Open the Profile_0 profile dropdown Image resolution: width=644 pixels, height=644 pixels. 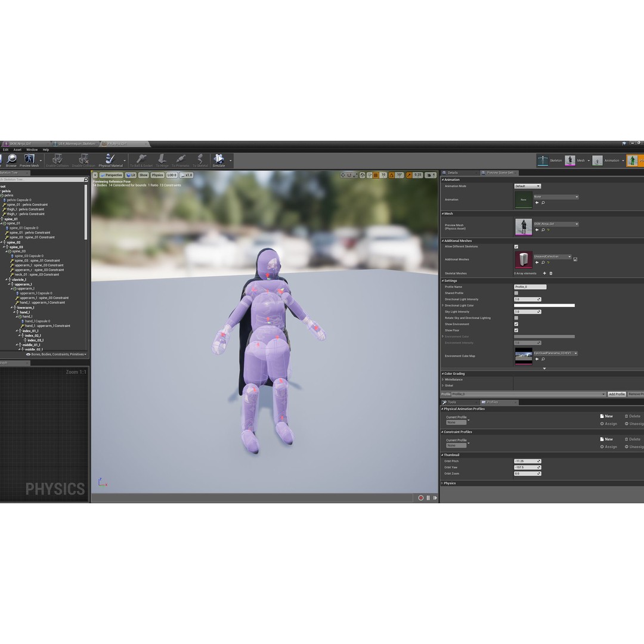click(528, 394)
